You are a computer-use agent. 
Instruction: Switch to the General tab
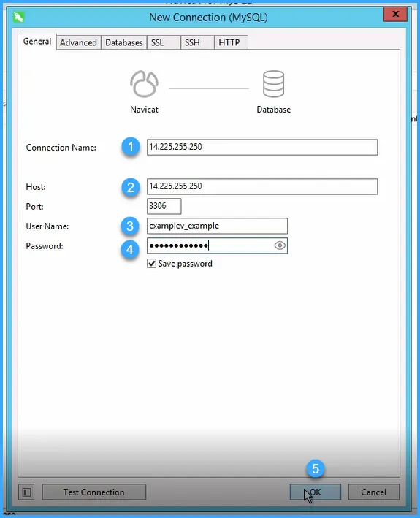37,42
